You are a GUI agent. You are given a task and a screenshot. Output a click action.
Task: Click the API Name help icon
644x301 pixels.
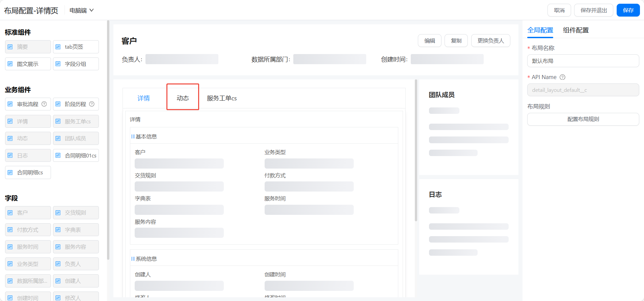tap(562, 77)
